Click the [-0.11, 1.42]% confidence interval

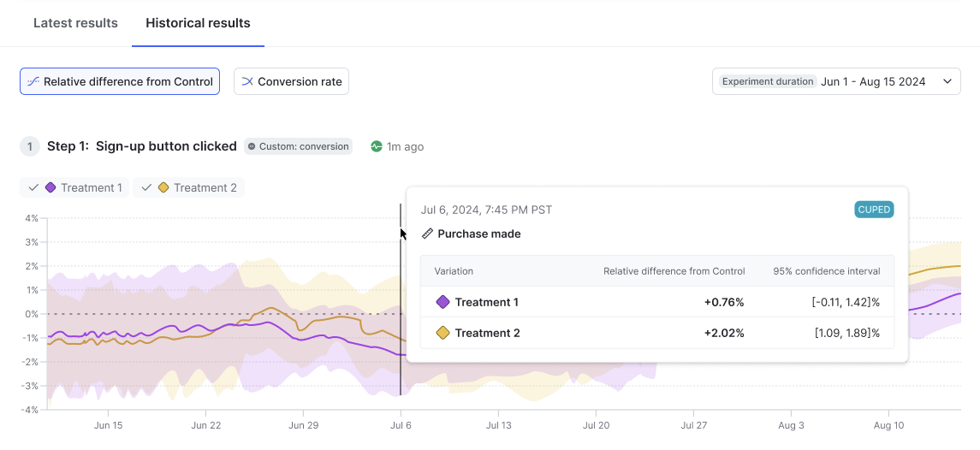coord(846,302)
